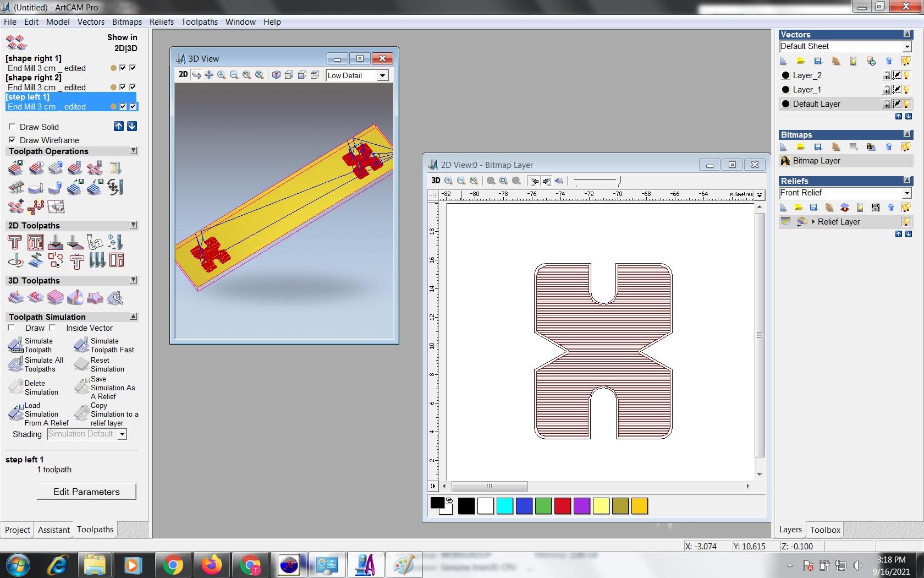This screenshot has width=924, height=578.
Task: Click save vector layer disk icon
Action: (818, 61)
